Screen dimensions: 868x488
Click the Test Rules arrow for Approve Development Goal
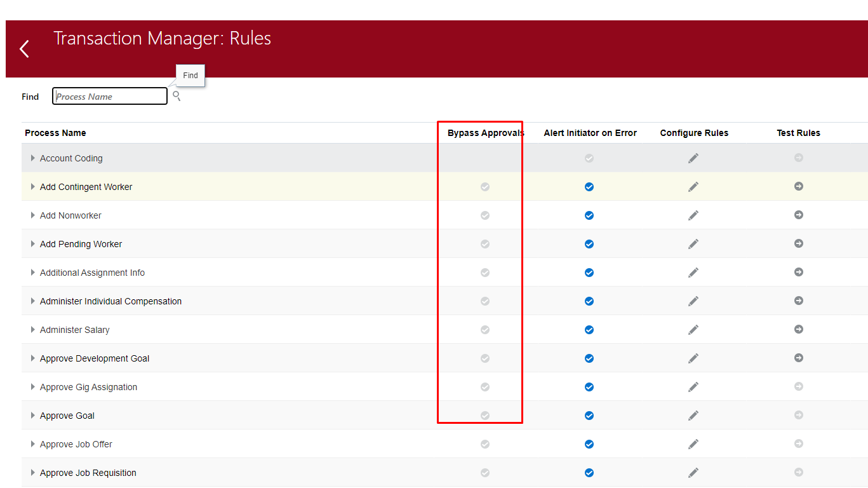pos(798,358)
